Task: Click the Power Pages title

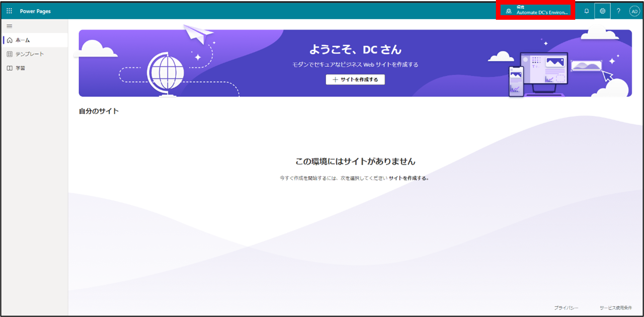Action: pyautogui.click(x=35, y=11)
